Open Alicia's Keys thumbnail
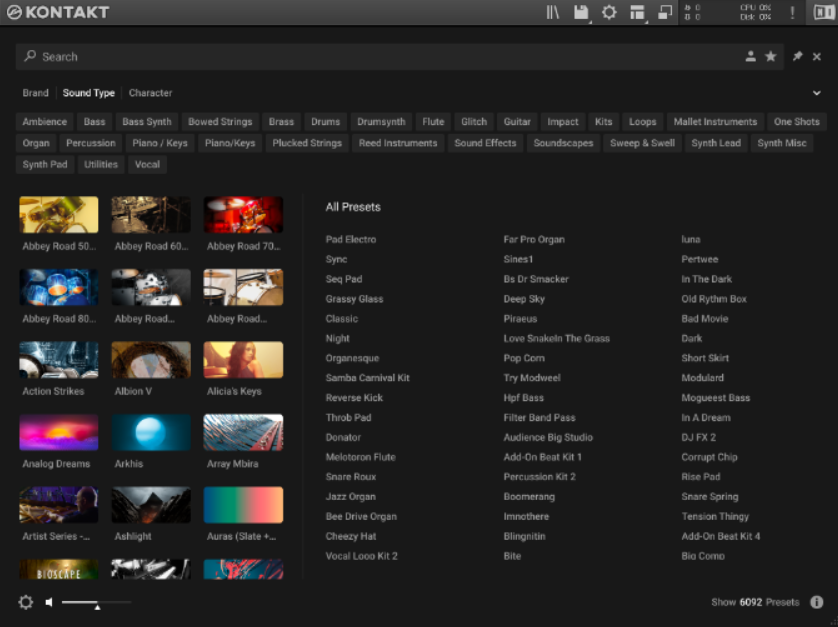 click(243, 360)
